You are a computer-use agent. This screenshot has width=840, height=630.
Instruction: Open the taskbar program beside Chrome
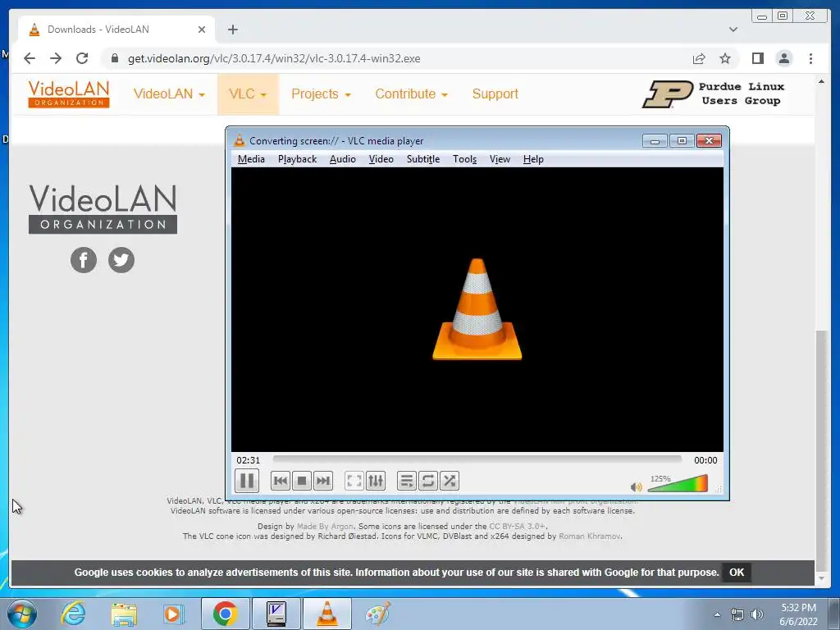[276, 614]
